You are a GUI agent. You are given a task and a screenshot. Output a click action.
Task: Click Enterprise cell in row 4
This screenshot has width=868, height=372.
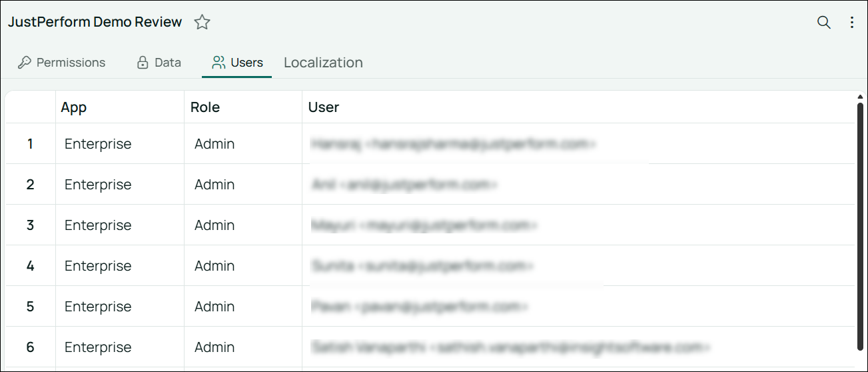coord(120,266)
